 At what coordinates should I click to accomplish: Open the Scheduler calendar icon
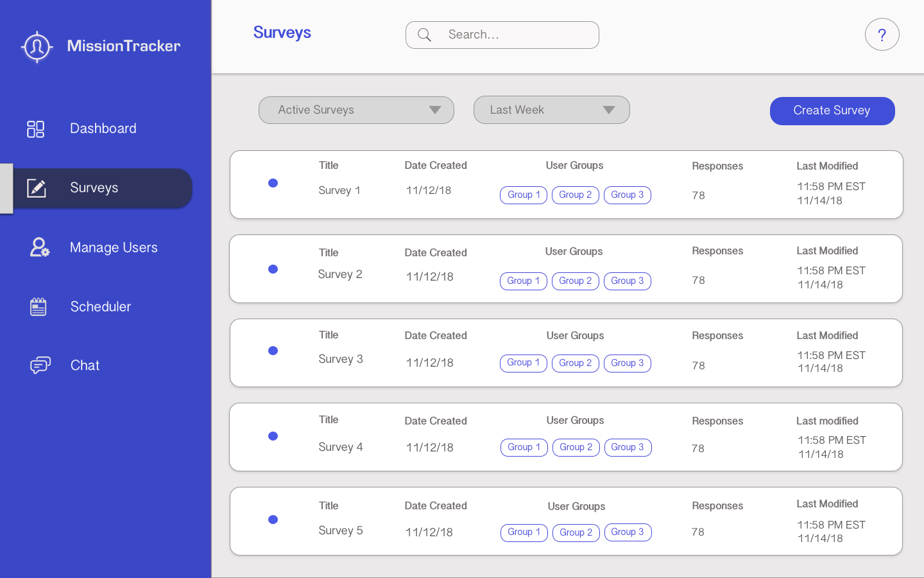tap(38, 307)
